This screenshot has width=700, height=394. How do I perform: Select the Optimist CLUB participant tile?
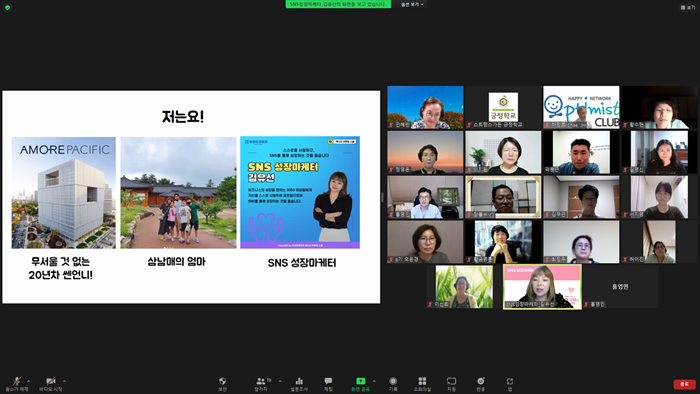pos(581,107)
